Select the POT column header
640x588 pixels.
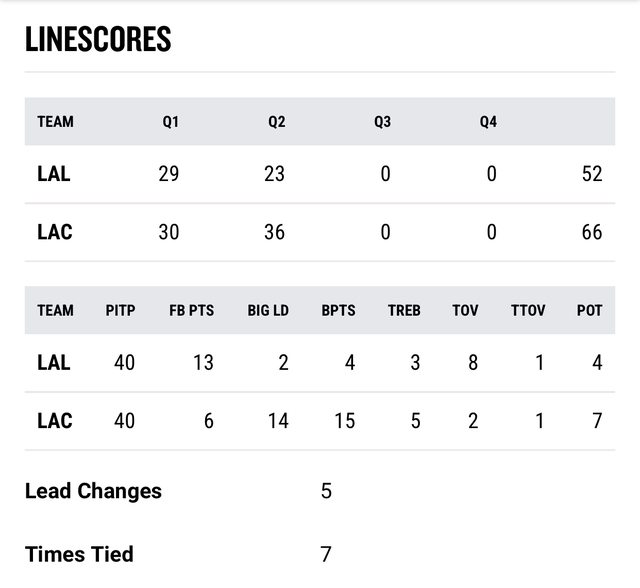point(589,311)
